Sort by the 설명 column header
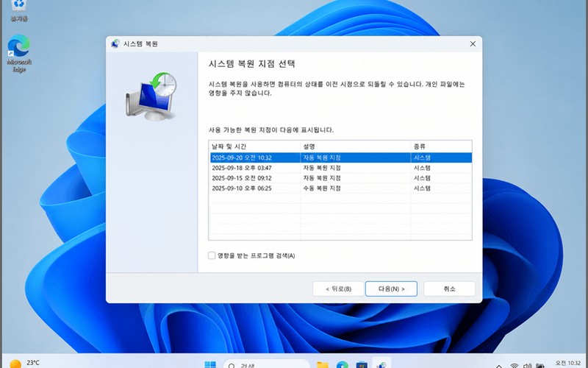588x368 pixels. click(356, 146)
